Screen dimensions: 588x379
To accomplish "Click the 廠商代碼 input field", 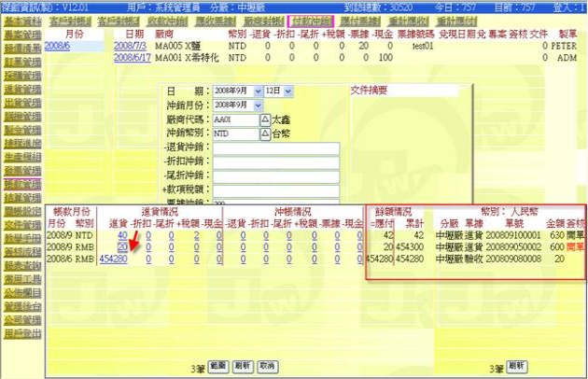I will 233,119.
